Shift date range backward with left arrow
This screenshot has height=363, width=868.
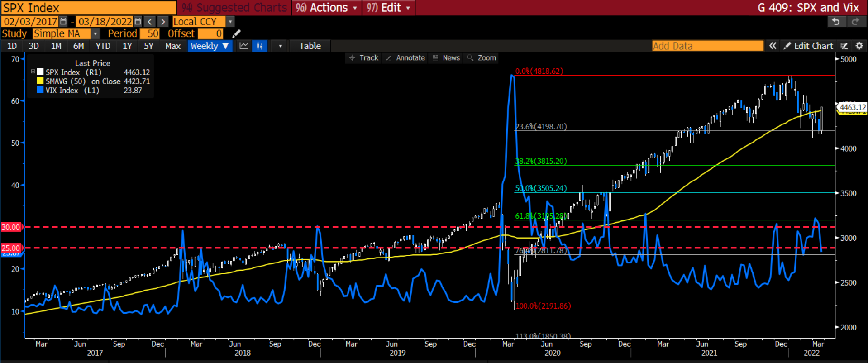pyautogui.click(x=150, y=21)
